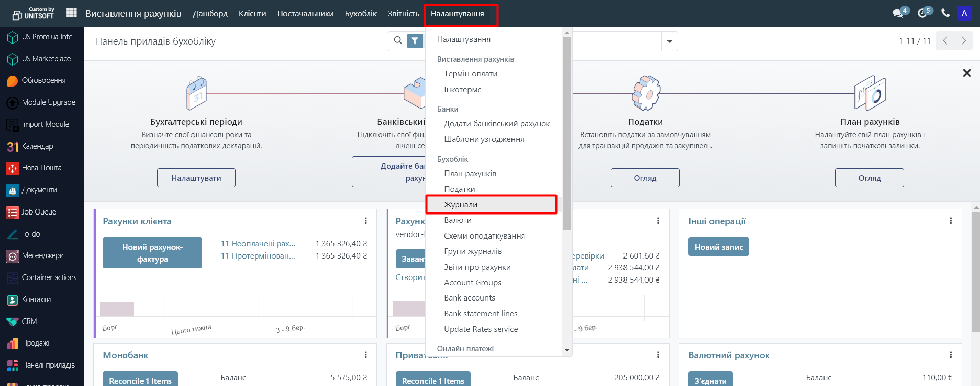Choose Валюти in the dropdown menu

pos(458,220)
